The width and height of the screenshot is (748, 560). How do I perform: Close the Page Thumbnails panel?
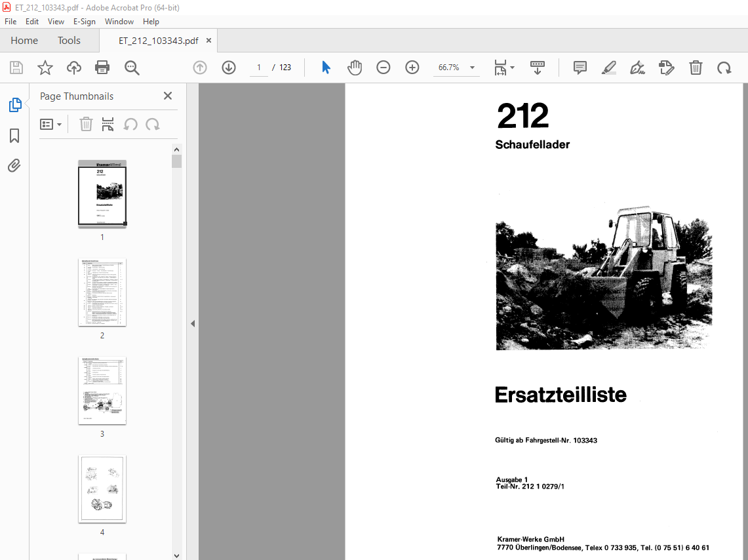coord(167,96)
